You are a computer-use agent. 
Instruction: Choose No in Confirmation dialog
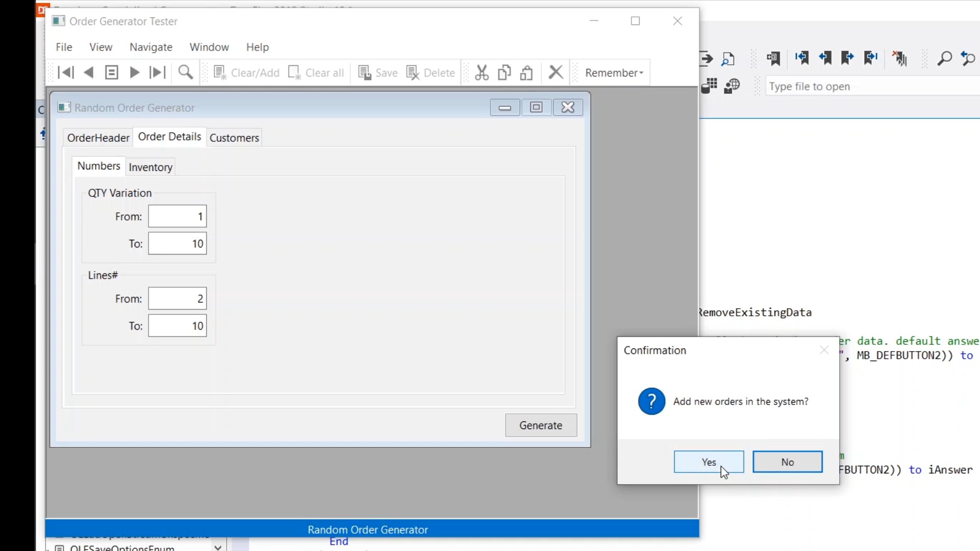pyautogui.click(x=787, y=462)
